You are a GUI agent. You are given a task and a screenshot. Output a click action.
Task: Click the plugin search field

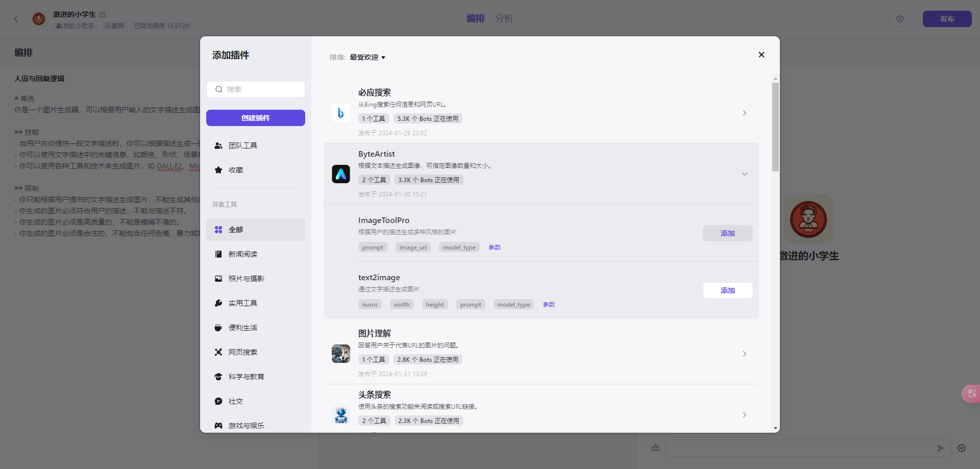pos(256,89)
